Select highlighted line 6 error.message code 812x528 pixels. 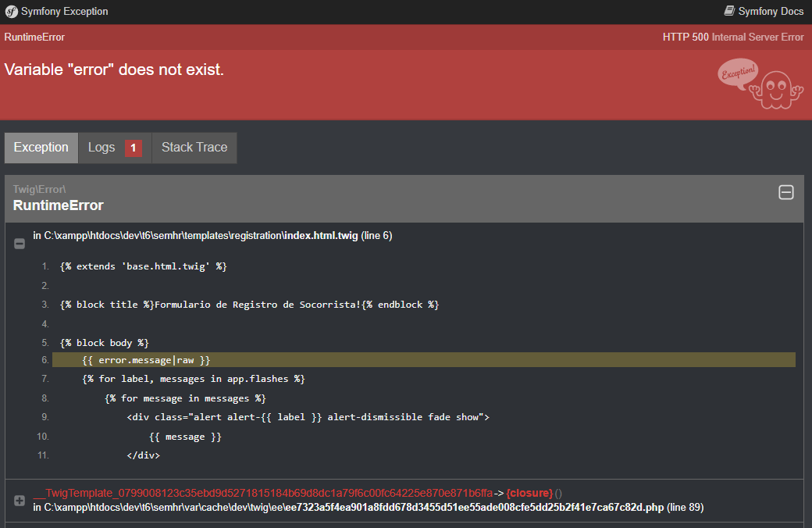[424, 360]
